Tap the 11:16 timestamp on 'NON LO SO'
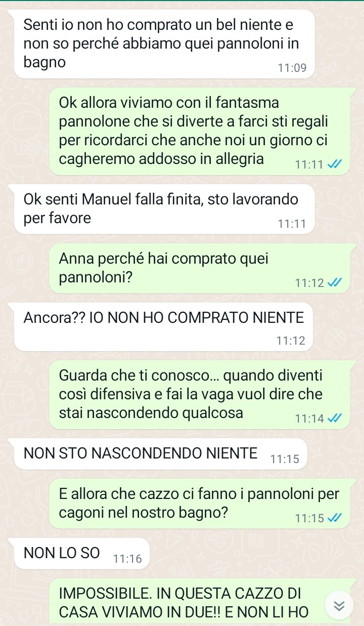The width and height of the screenshot is (364, 626). (128, 559)
